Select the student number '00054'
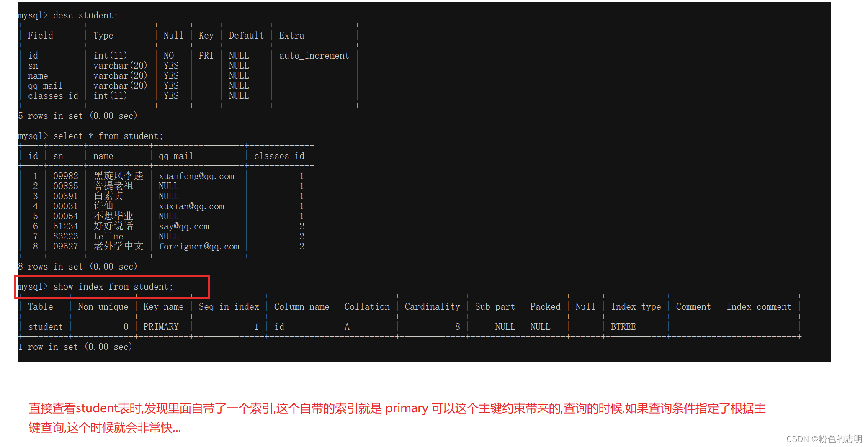 pos(66,216)
